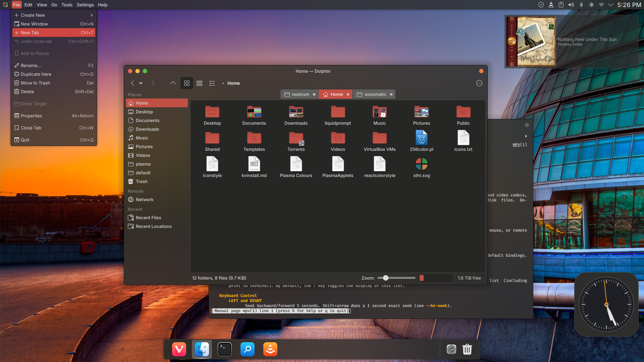
Task: Expand hidden system tray icons chevron
Action: click(x=611, y=5)
